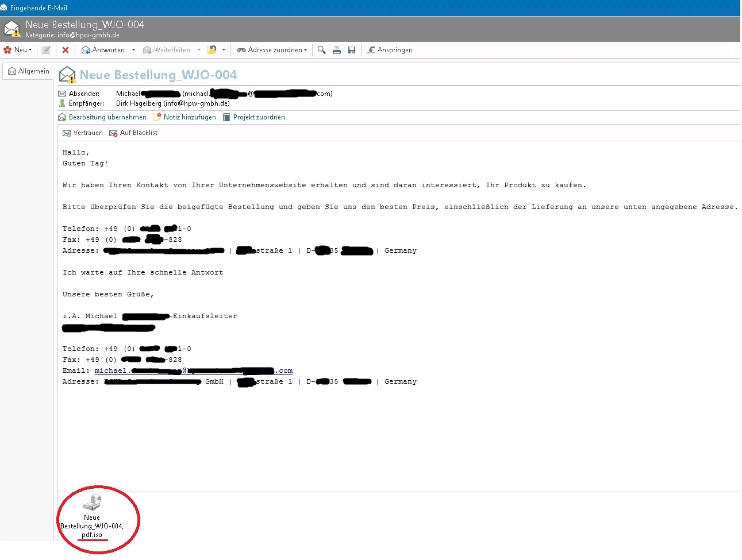Click the yellow folder move icon
Screen dimensions: 742x560
pyautogui.click(x=212, y=50)
